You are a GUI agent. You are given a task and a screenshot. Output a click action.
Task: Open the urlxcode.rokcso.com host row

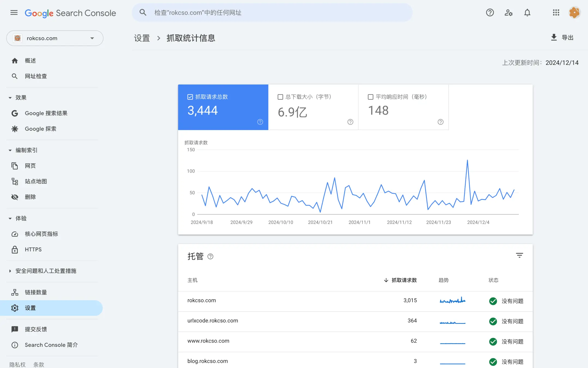click(x=355, y=321)
